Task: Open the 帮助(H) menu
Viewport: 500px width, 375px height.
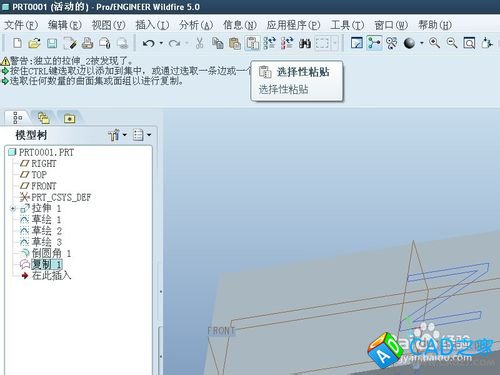Action: click(x=435, y=25)
